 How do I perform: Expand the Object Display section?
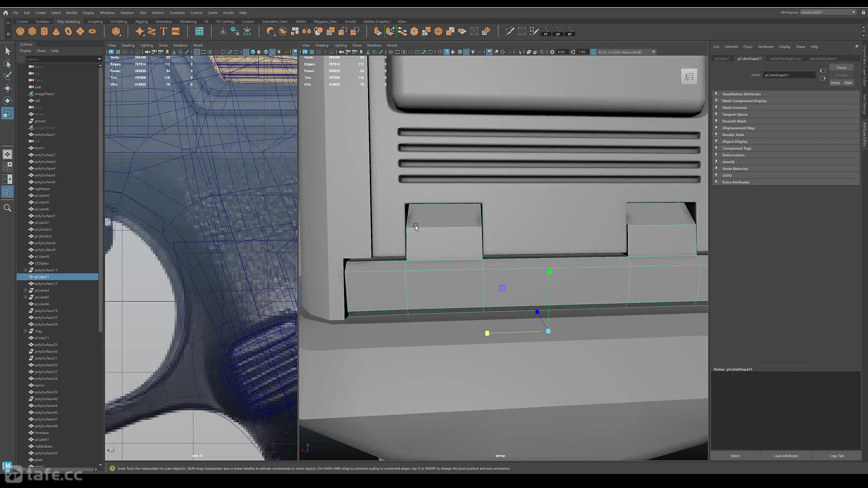click(x=786, y=141)
